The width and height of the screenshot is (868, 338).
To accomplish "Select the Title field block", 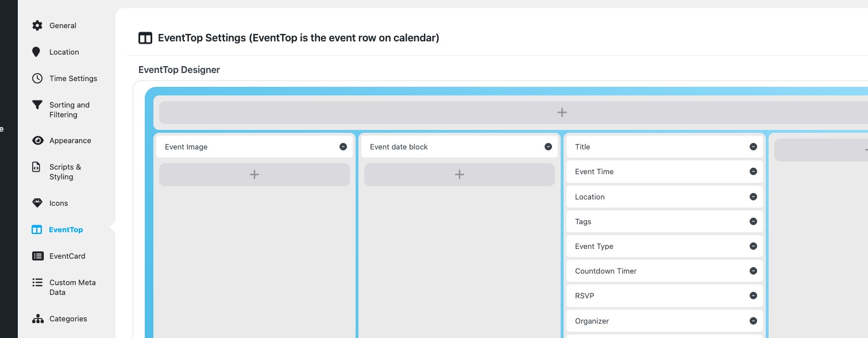I will (655, 147).
